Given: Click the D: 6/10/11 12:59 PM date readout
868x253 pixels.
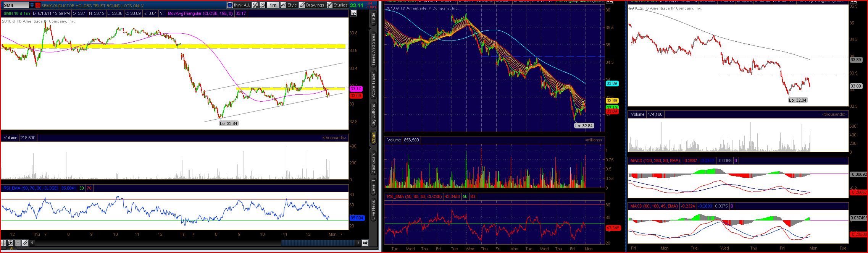Looking at the screenshot, I should coord(52,13).
